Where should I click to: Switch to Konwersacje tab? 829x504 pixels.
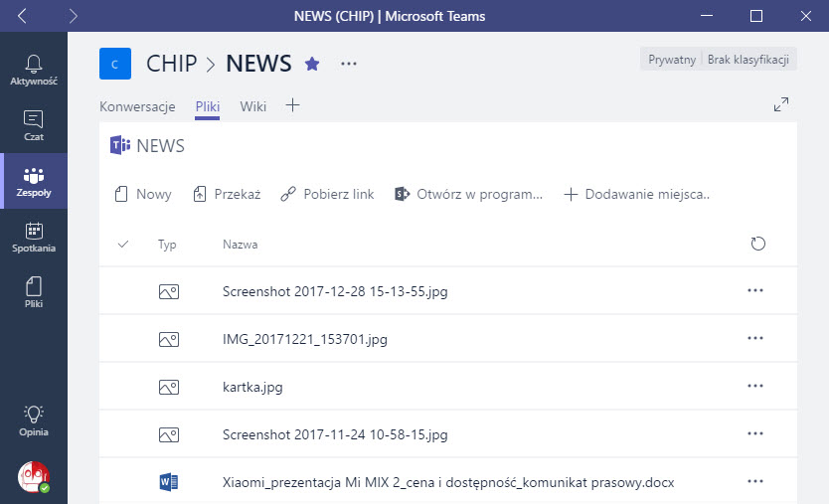137,106
